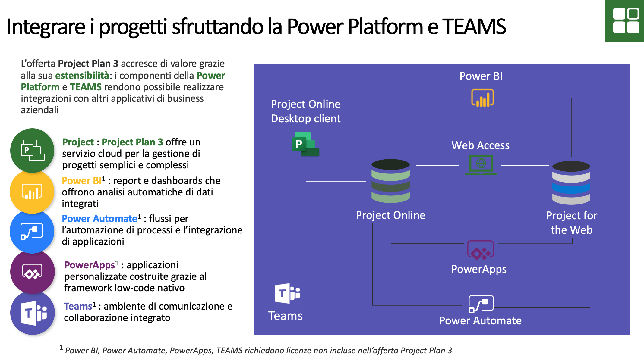This screenshot has width=644, height=359.
Task: Click the Power BI icon in diagram
Action: coord(482,98)
